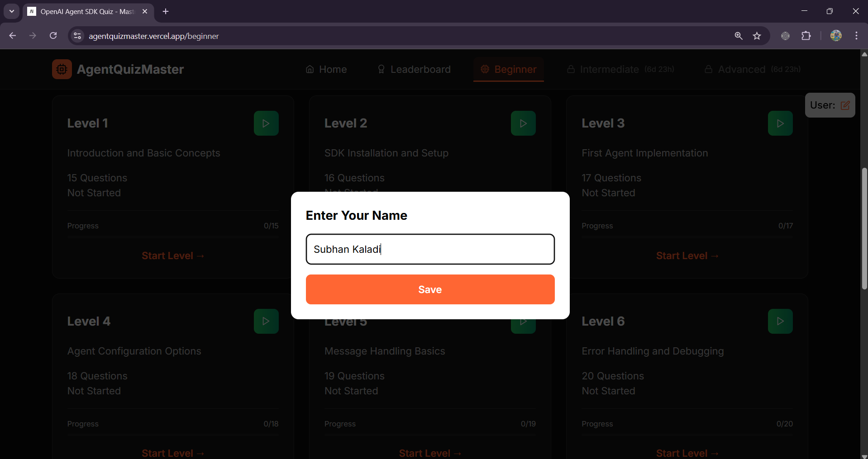Open a new browser tab
The height and width of the screenshot is (459, 868).
166,11
